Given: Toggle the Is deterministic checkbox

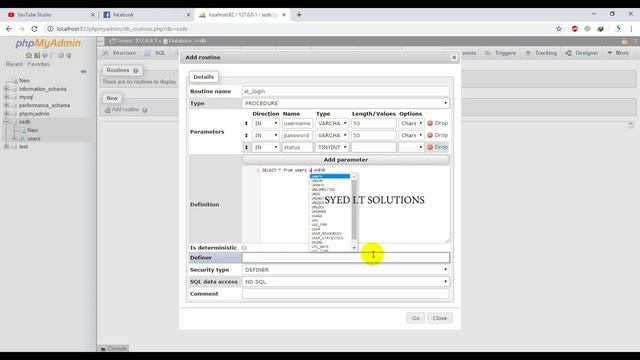Looking at the screenshot, I should (x=244, y=248).
